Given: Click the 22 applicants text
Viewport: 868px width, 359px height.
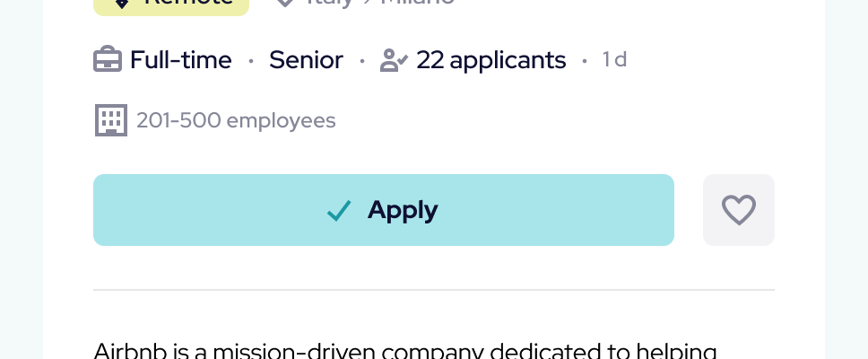Looking at the screenshot, I should (x=491, y=60).
